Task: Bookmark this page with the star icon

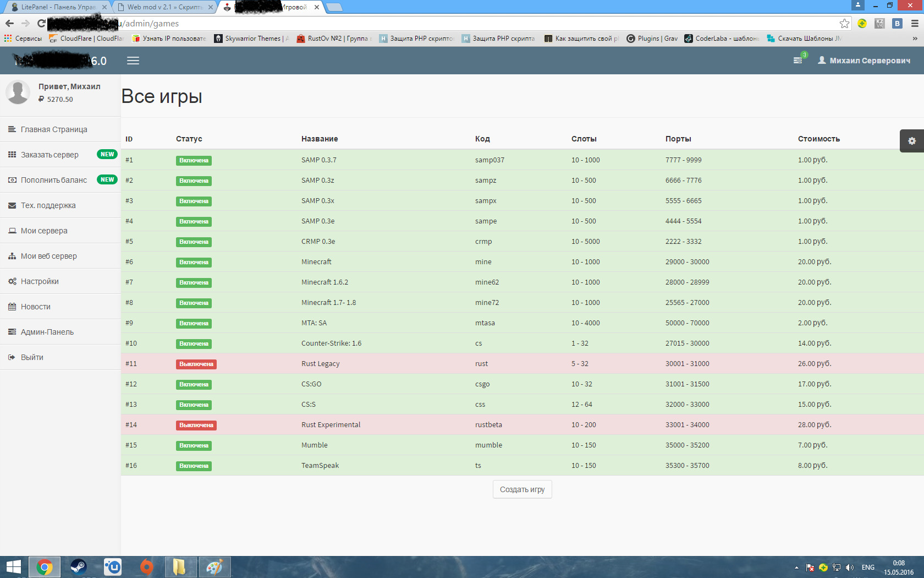Action: pyautogui.click(x=844, y=23)
